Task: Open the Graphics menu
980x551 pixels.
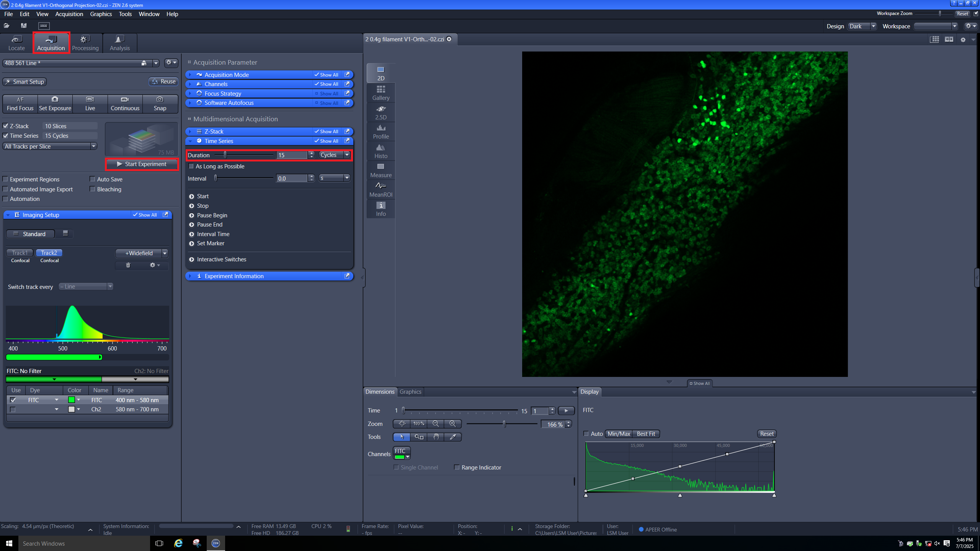Action: [x=101, y=14]
